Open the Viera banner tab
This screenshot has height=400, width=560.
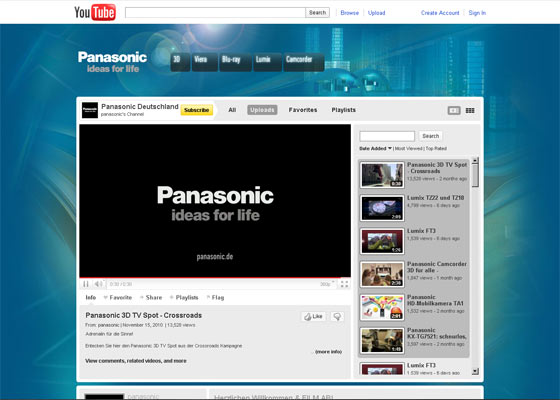pos(205,62)
